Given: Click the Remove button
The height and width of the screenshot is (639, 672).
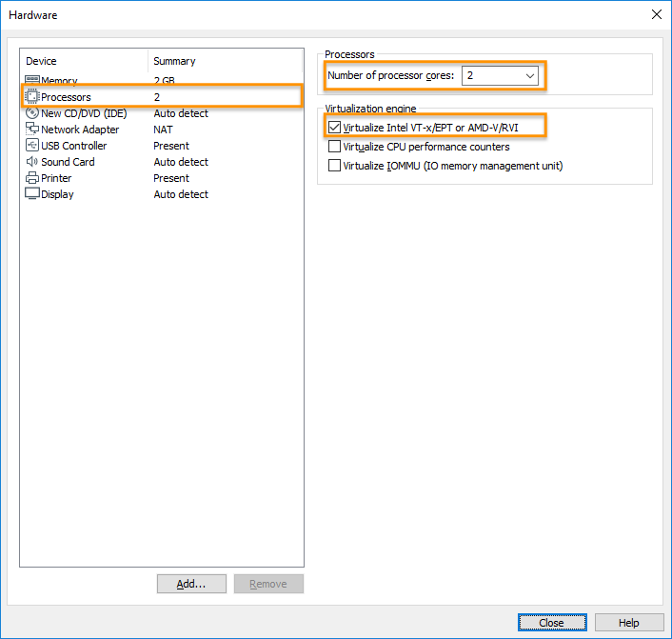Looking at the screenshot, I should pyautogui.click(x=268, y=584).
